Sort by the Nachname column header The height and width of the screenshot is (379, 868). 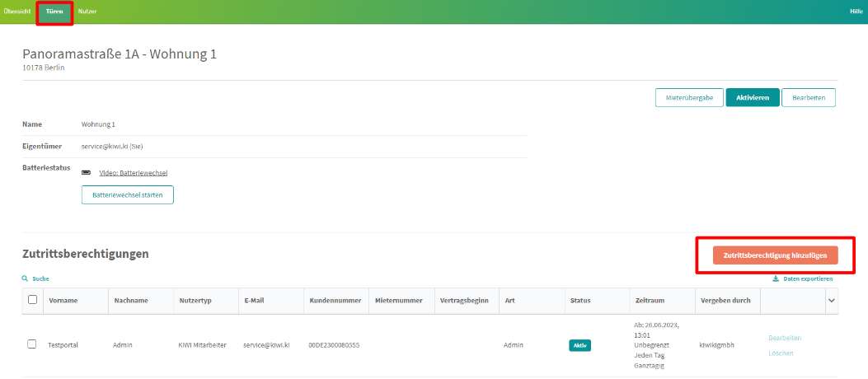click(130, 301)
